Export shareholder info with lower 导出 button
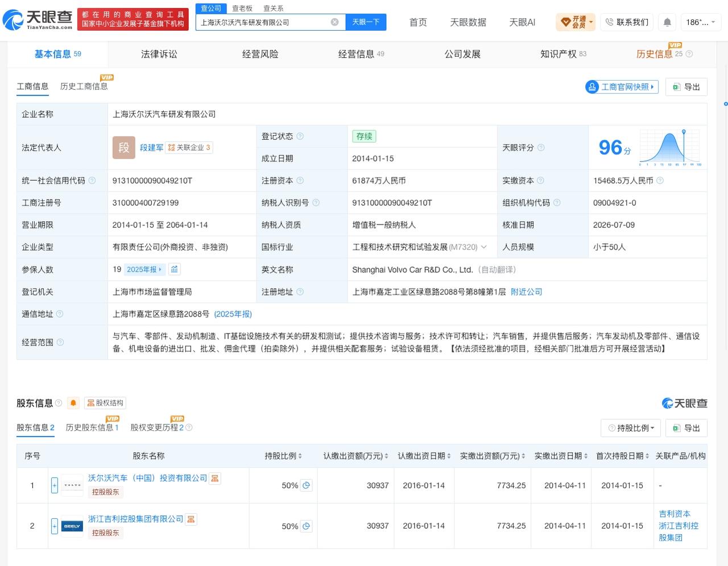This screenshot has width=728, height=566. [x=686, y=428]
